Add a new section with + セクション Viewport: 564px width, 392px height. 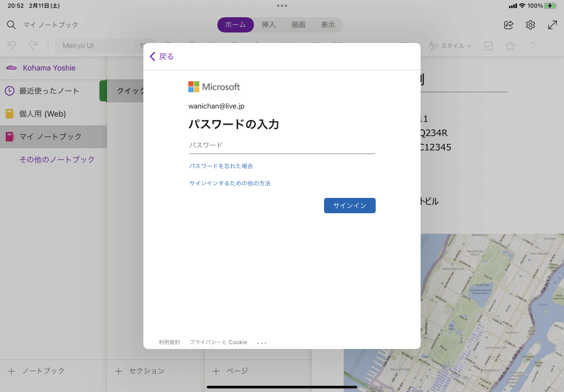(x=140, y=371)
